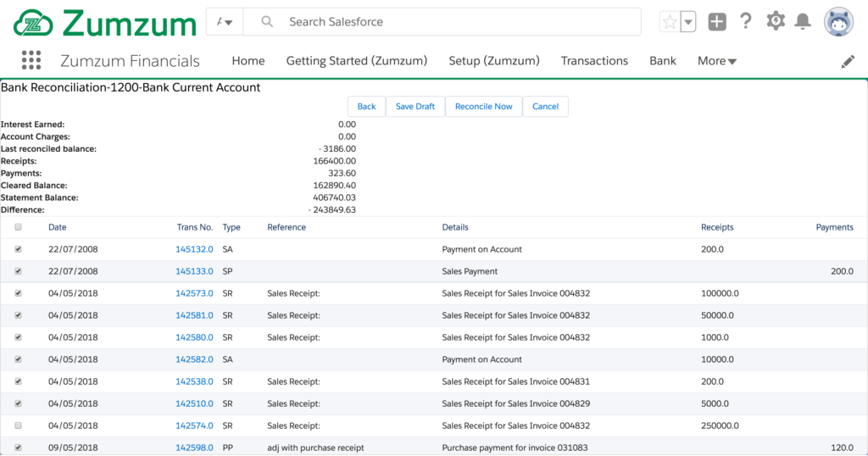Uncheck transaction 145132.0 checkbox
The image size is (868, 456).
[x=19, y=249]
